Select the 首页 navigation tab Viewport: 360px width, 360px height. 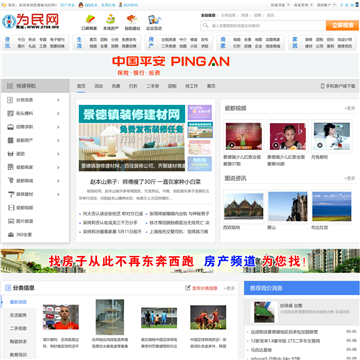[81, 86]
